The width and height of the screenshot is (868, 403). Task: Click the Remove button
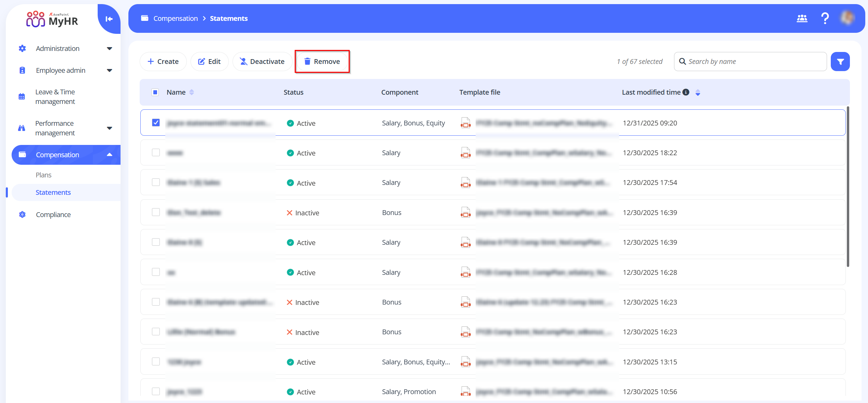(x=322, y=62)
